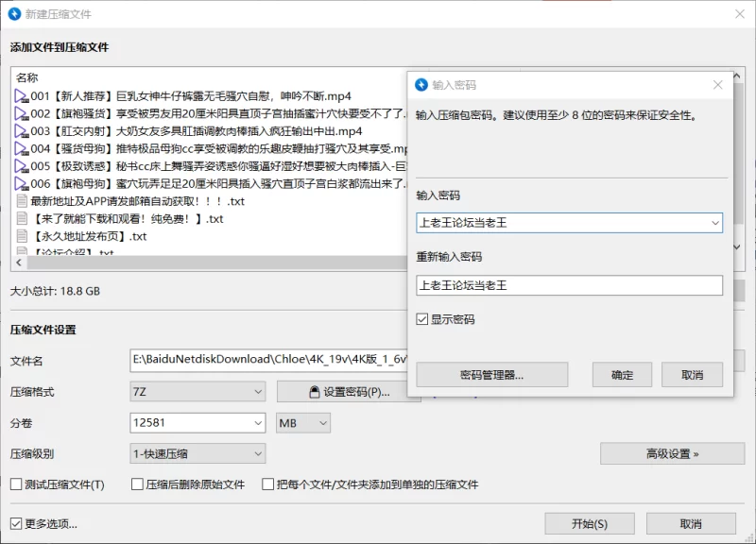
Task: Enable 测试压缩文件(T) option
Action: [x=16, y=484]
